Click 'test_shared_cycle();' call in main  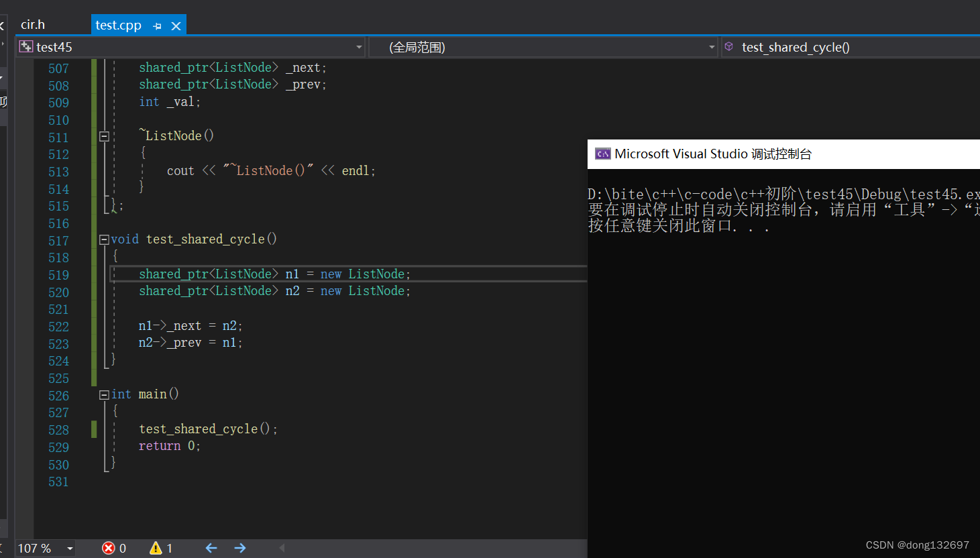point(208,429)
